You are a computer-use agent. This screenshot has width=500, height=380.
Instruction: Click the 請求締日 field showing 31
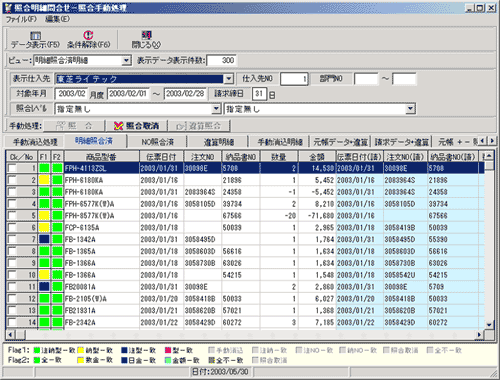pos(259,94)
